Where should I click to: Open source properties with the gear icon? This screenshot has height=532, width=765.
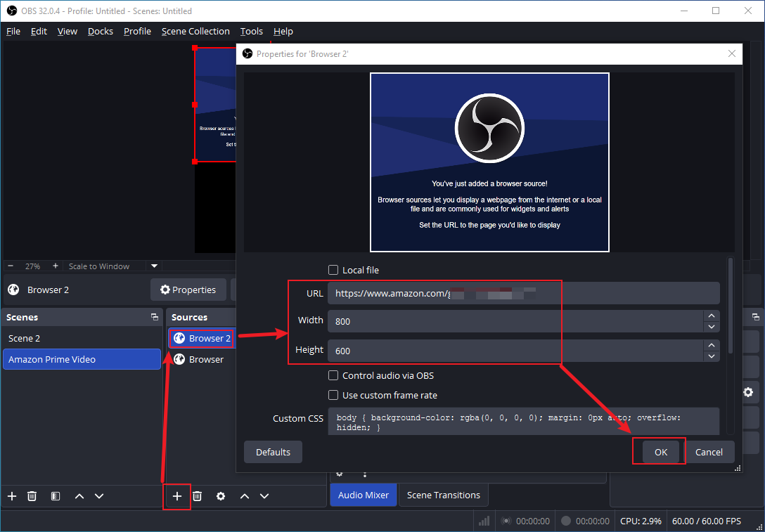pos(221,496)
